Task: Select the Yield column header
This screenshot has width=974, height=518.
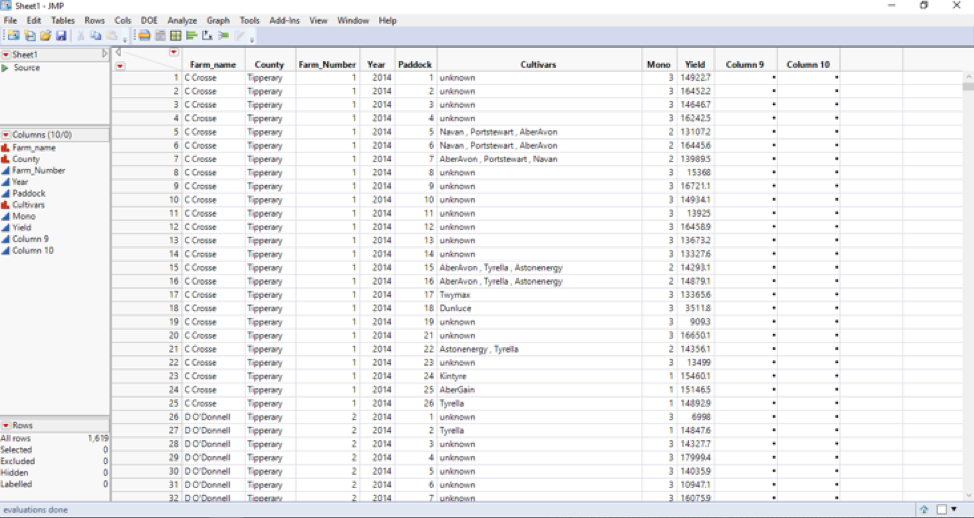Action: tap(695, 65)
